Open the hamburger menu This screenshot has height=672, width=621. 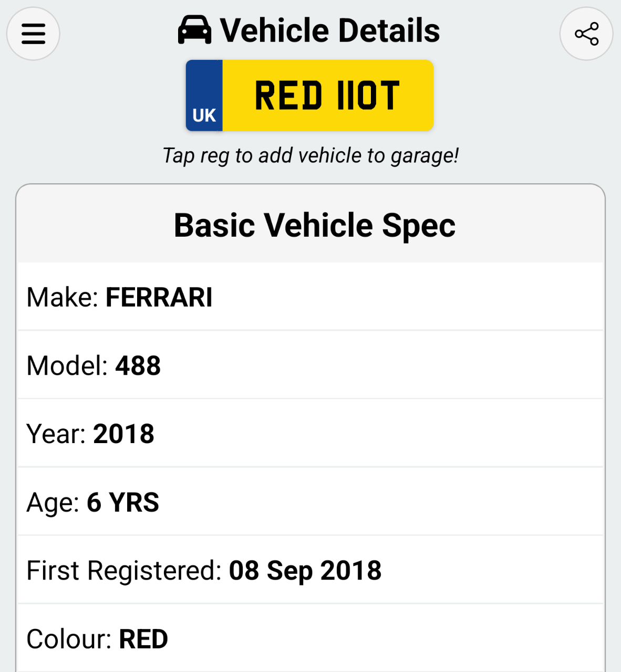coord(33,34)
